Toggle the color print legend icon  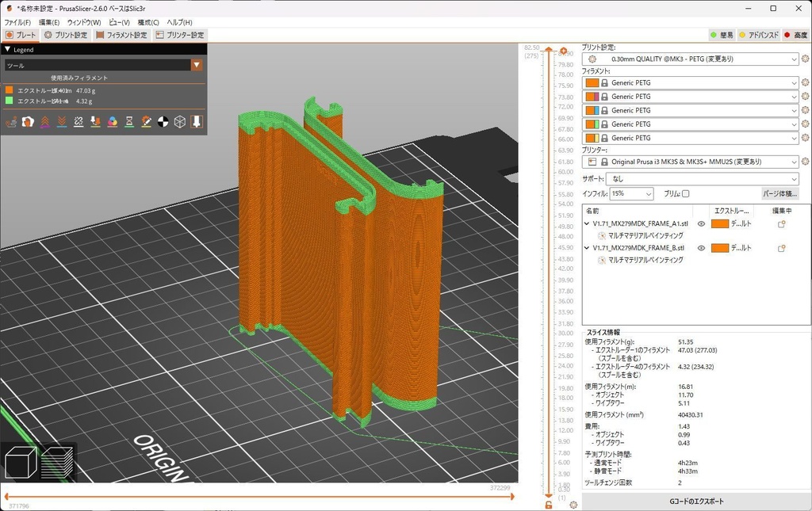(112, 121)
